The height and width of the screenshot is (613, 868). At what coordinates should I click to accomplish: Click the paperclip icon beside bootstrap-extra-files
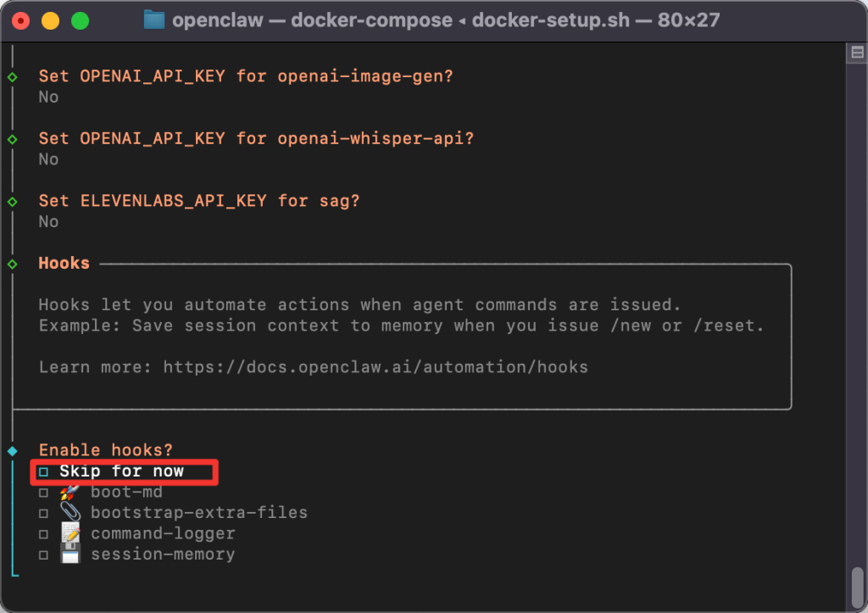(x=71, y=512)
